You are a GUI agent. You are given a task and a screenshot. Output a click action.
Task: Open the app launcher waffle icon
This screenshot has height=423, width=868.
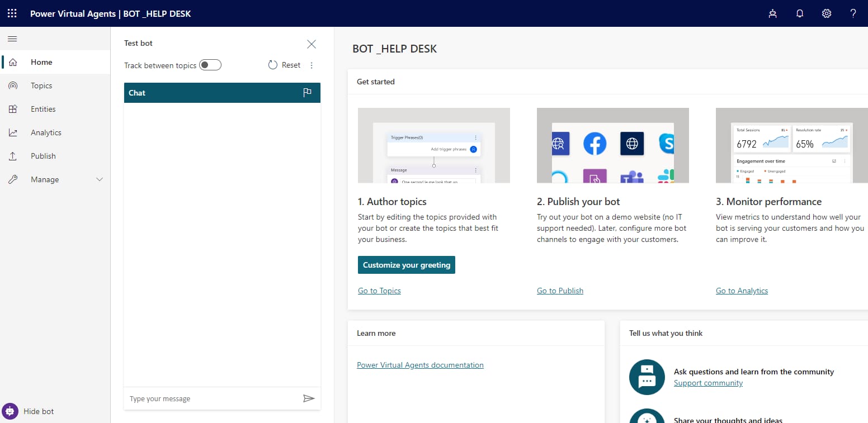[12, 13]
